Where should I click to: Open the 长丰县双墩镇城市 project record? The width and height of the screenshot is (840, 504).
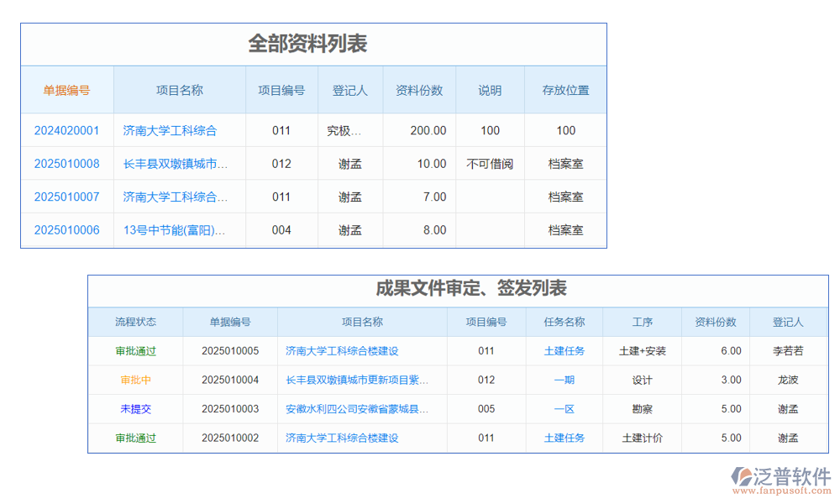pyautogui.click(x=178, y=163)
